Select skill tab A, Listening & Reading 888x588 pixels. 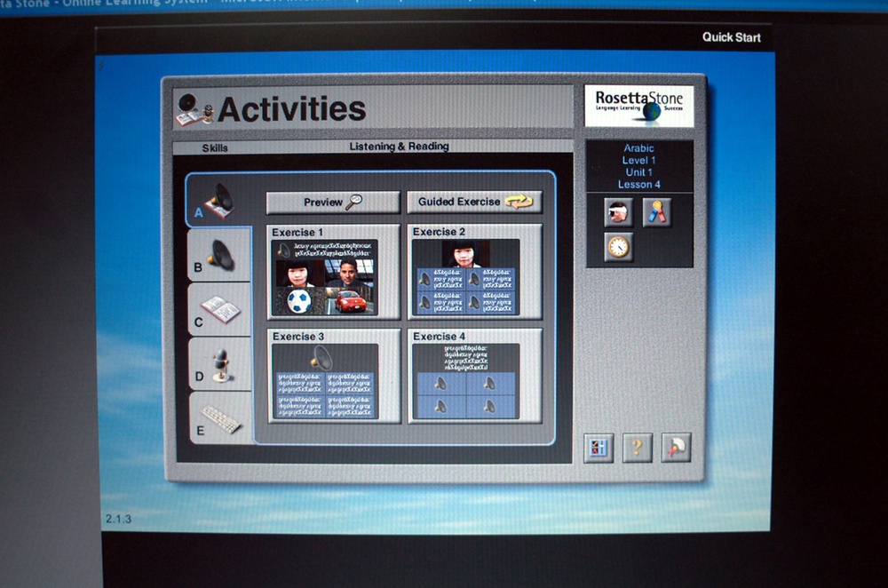click(214, 200)
